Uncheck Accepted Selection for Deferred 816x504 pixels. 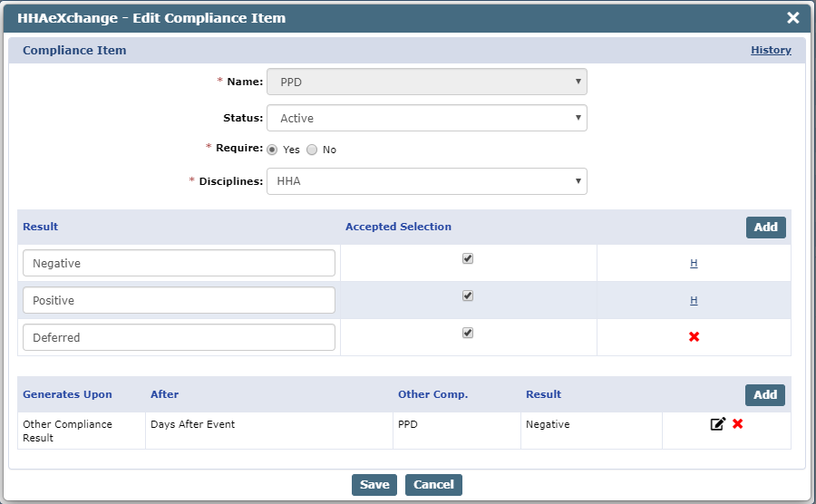[468, 333]
